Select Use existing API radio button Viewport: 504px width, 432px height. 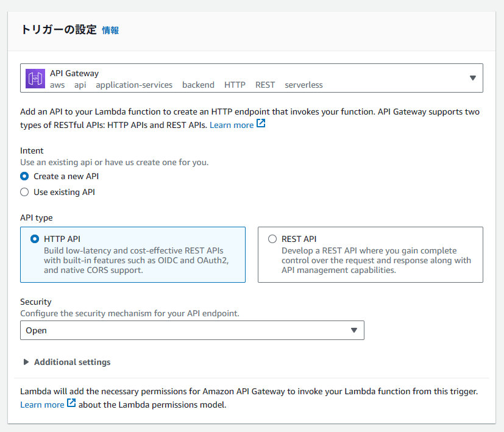(24, 192)
